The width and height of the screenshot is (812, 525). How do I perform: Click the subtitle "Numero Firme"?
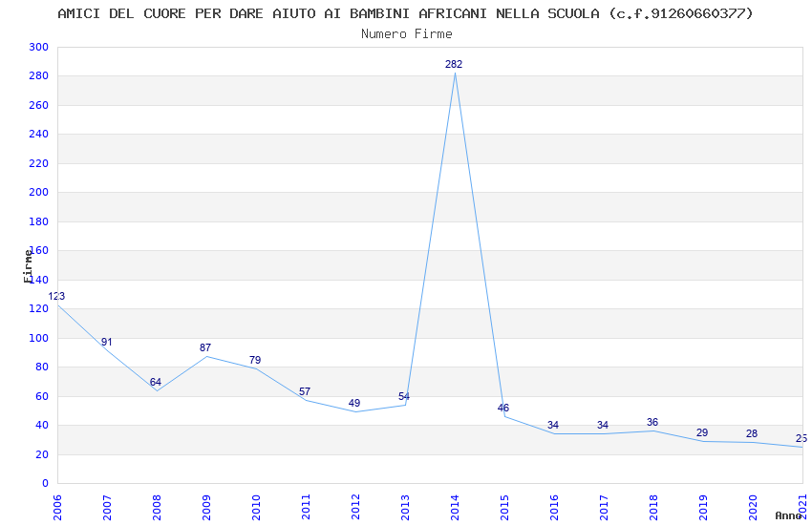tap(407, 34)
